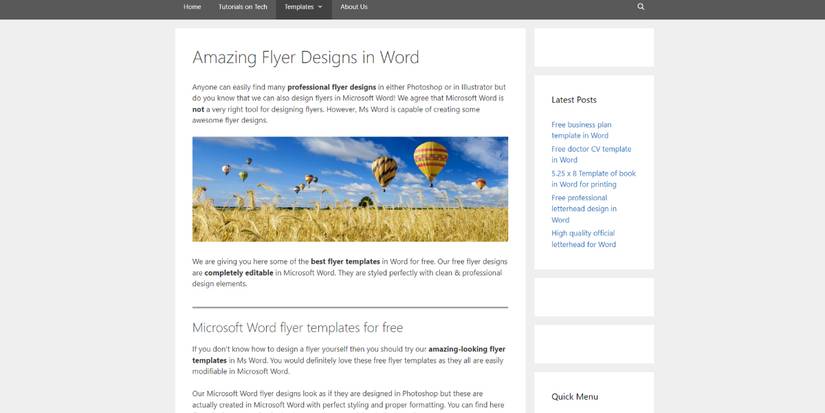The width and height of the screenshot is (825, 413).
Task: Open '5.25 x 8 Template of book' post
Action: [x=593, y=178]
